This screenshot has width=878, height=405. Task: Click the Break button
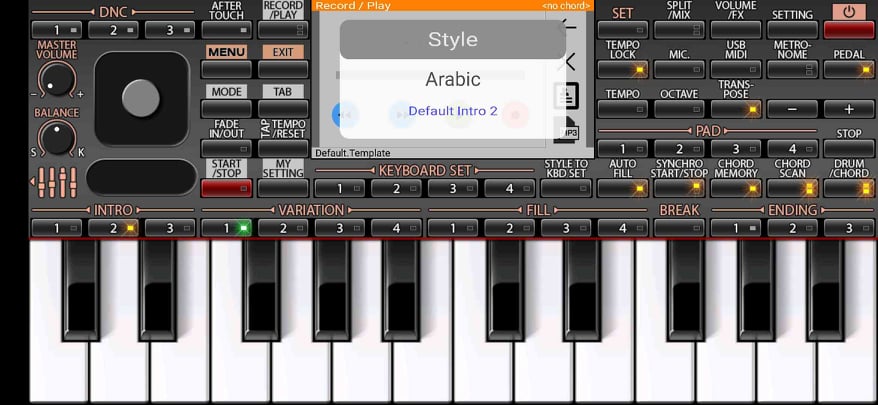click(679, 228)
